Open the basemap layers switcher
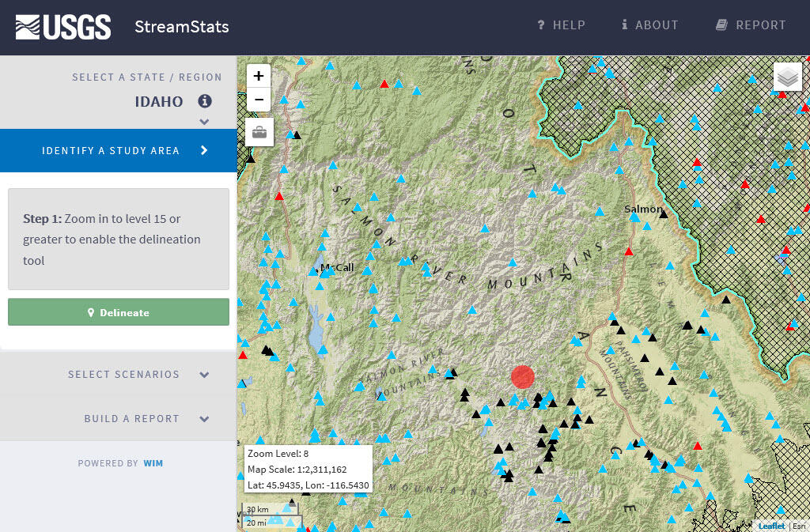 pos(787,76)
